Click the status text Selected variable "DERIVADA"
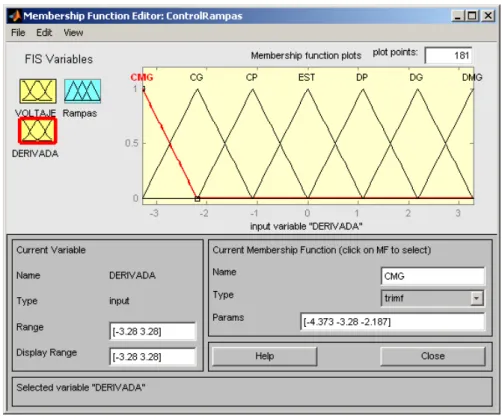 pos(81,388)
